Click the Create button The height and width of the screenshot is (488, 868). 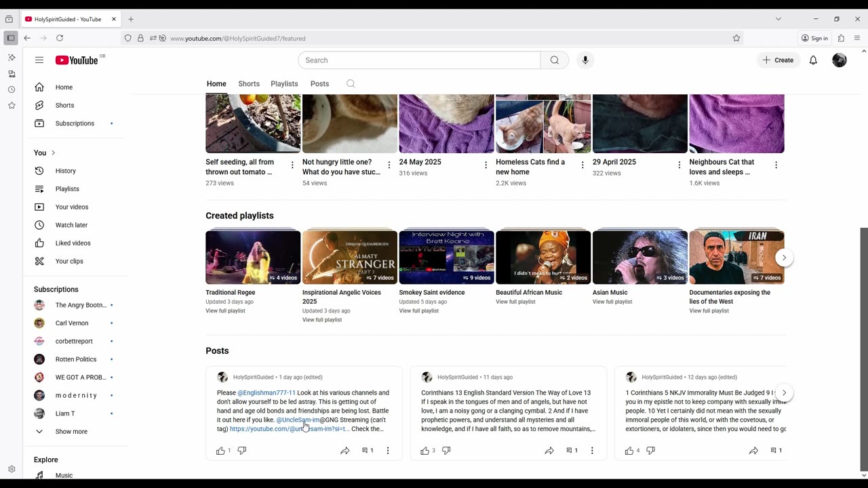[778, 60]
